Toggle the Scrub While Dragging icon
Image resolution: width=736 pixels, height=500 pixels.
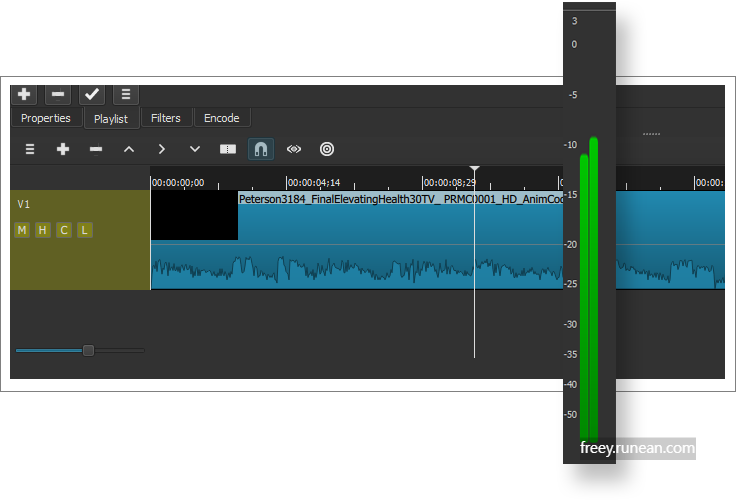coord(294,149)
